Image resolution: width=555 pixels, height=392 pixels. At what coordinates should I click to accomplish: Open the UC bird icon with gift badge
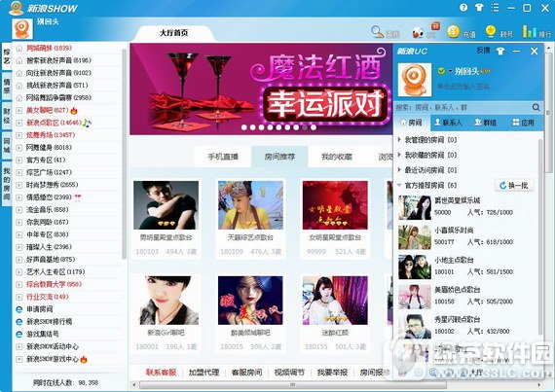coord(418,32)
